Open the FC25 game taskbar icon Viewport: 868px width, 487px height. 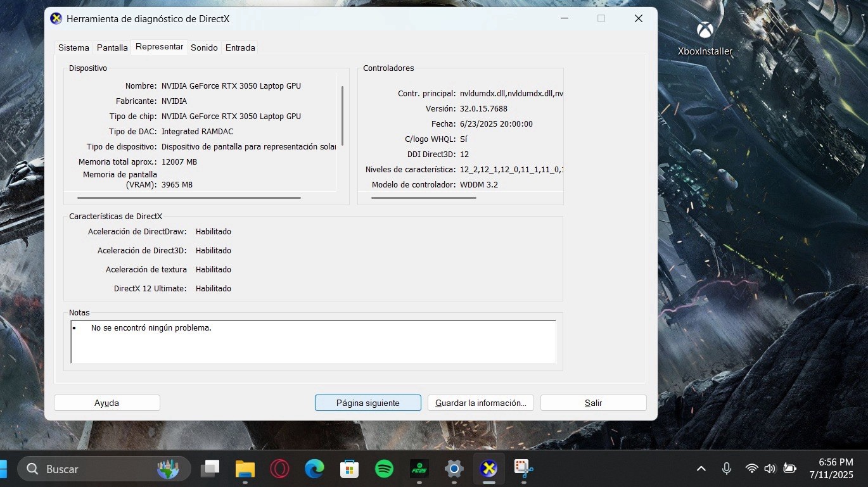coord(419,469)
